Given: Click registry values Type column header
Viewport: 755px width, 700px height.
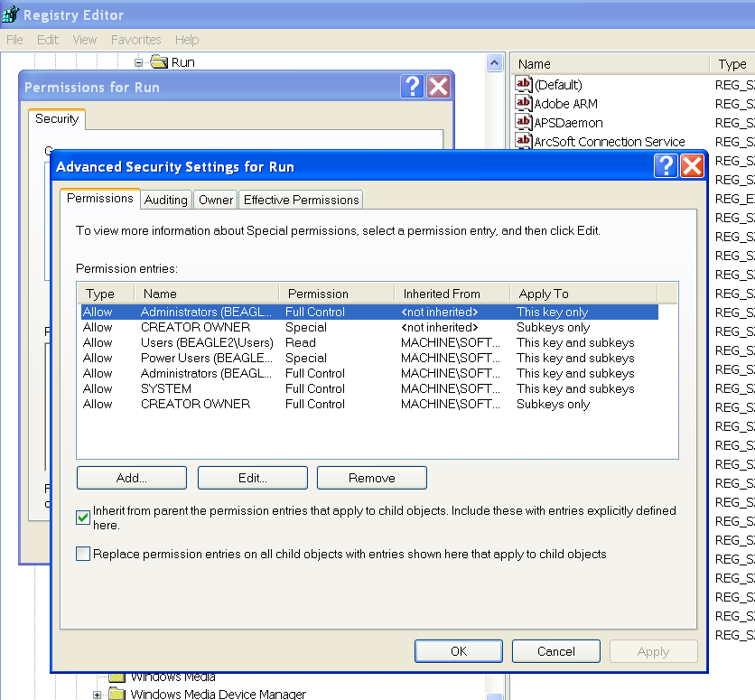Looking at the screenshot, I should click(x=732, y=64).
